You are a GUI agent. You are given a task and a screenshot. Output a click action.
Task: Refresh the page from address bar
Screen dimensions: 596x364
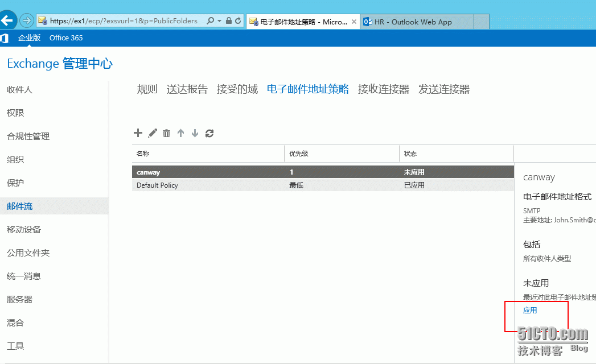point(238,21)
